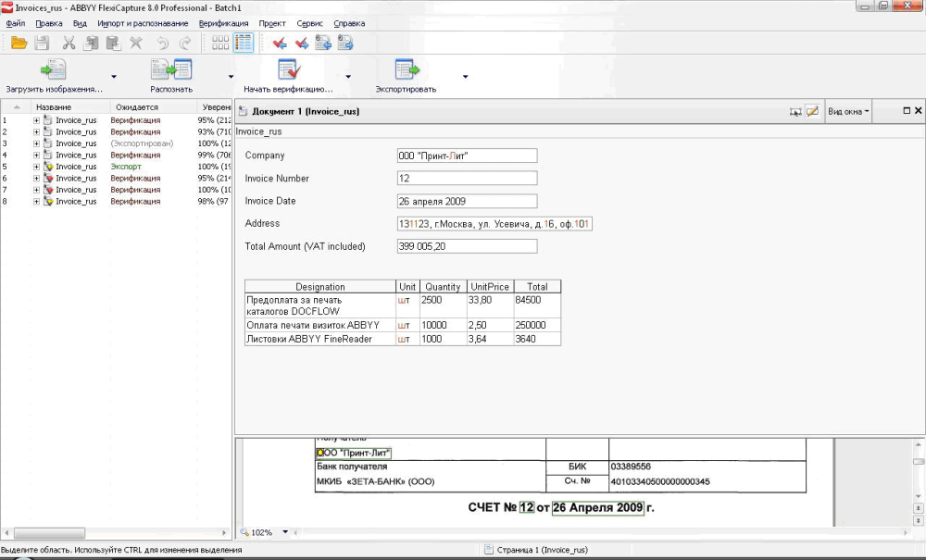
Task: Click document 7 red flag document icon
Action: (x=48, y=190)
